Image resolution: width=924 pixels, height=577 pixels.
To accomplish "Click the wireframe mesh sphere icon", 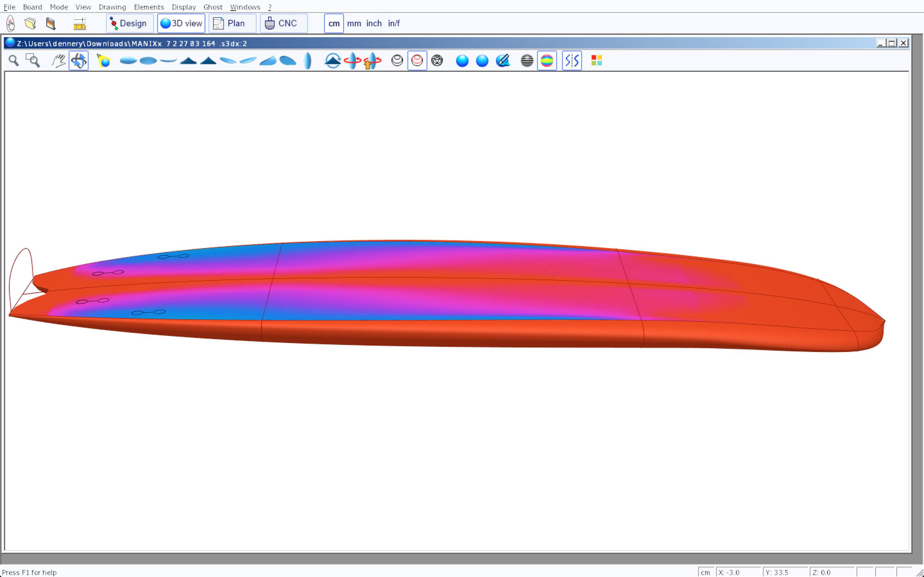I will point(437,61).
